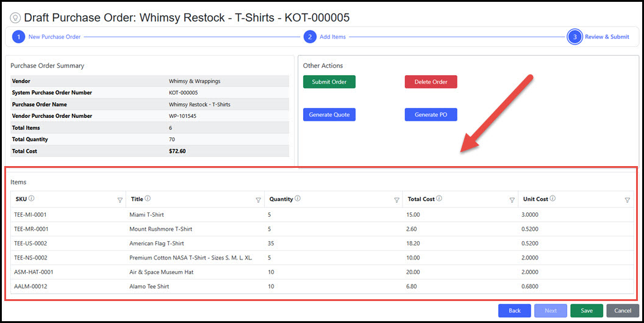644x323 pixels.
Task: Select the American Flag T-Shirt row
Action: click(x=157, y=243)
